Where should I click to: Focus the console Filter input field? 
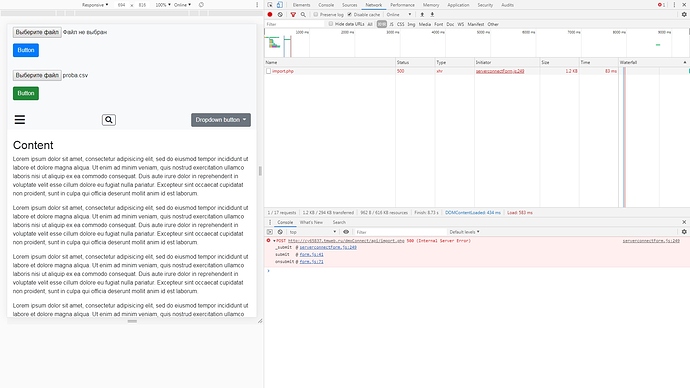(x=400, y=232)
